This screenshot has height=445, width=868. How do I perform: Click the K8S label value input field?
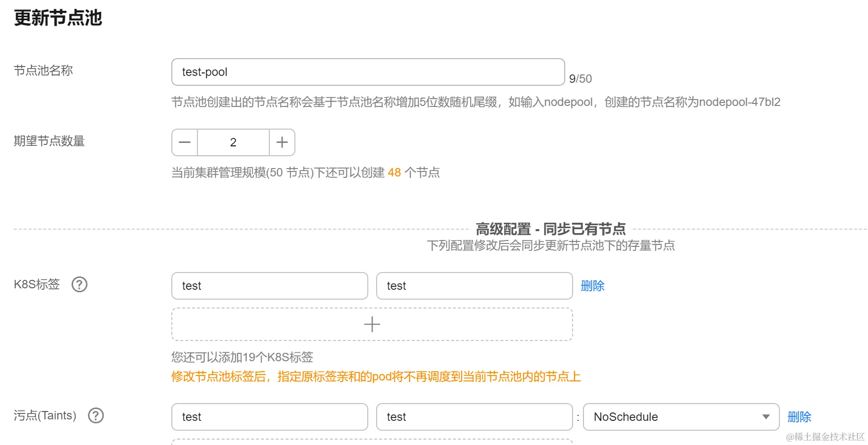coord(475,286)
